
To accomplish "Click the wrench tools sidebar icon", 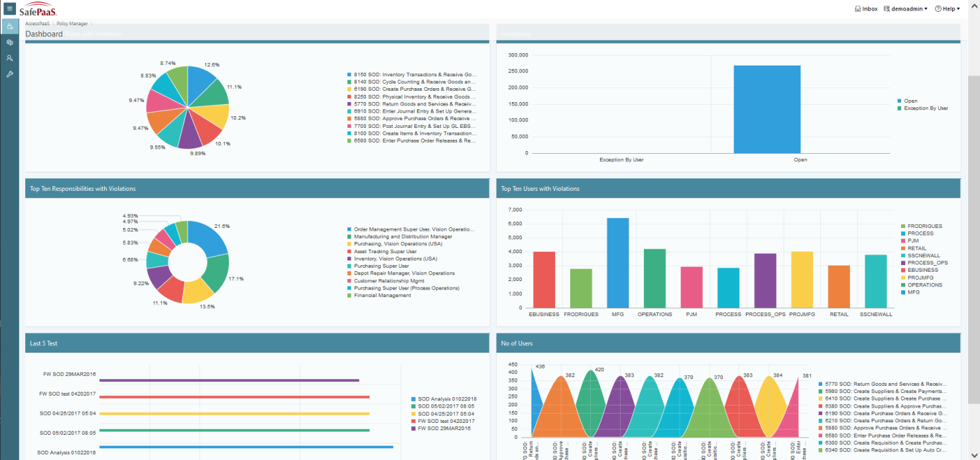I will pos(9,74).
